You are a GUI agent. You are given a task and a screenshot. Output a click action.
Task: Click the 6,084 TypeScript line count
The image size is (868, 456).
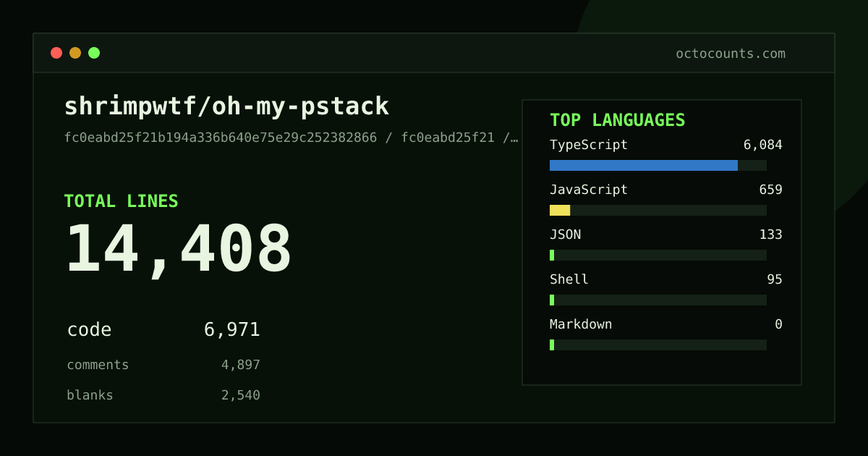(762, 145)
